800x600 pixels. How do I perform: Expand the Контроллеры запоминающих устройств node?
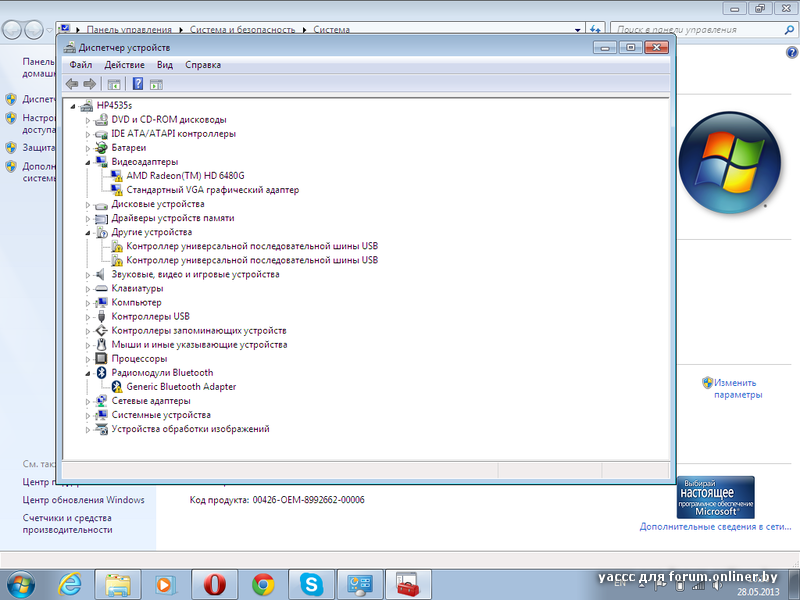[88, 331]
